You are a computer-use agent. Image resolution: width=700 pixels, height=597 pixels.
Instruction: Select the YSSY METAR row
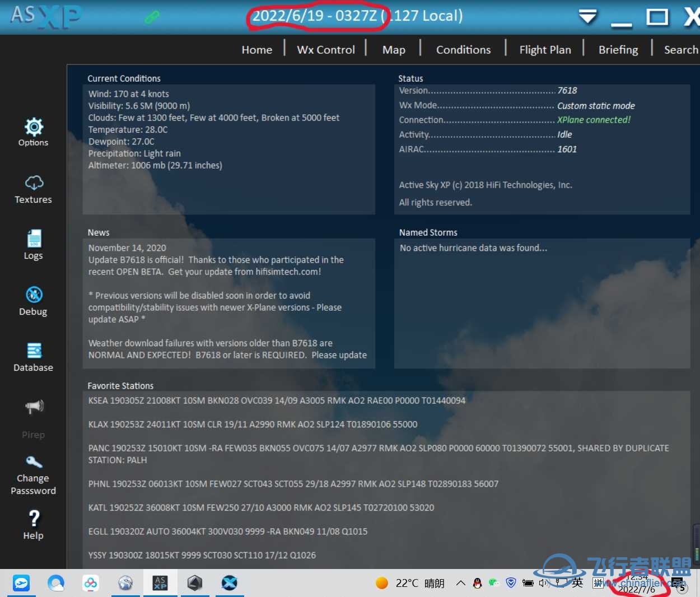[x=202, y=555]
